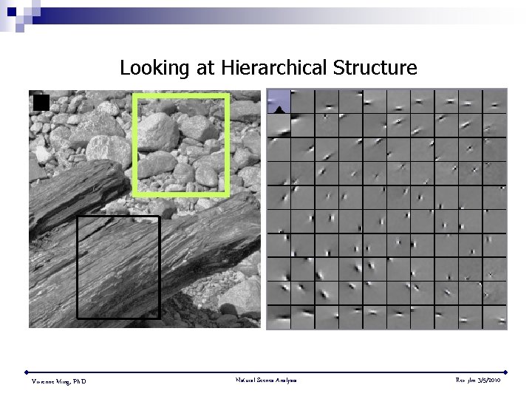The height and width of the screenshot is (399, 532).
Task: Click the footer text "Vivienne Ming, PhD"
Action: pos(59,381)
